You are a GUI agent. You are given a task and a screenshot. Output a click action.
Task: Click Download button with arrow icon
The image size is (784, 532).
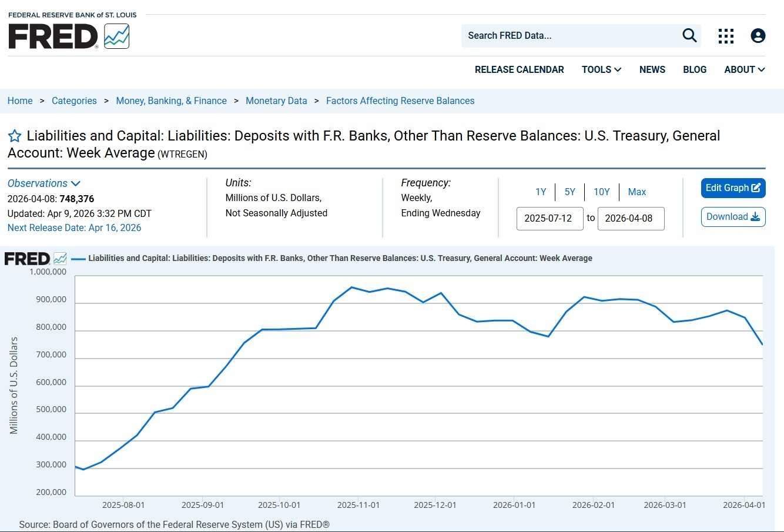click(733, 217)
